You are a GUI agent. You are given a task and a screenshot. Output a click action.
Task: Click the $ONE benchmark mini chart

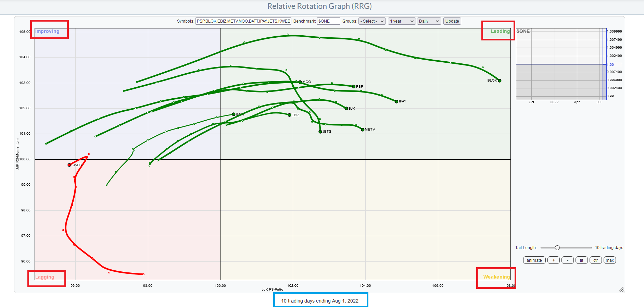point(561,64)
